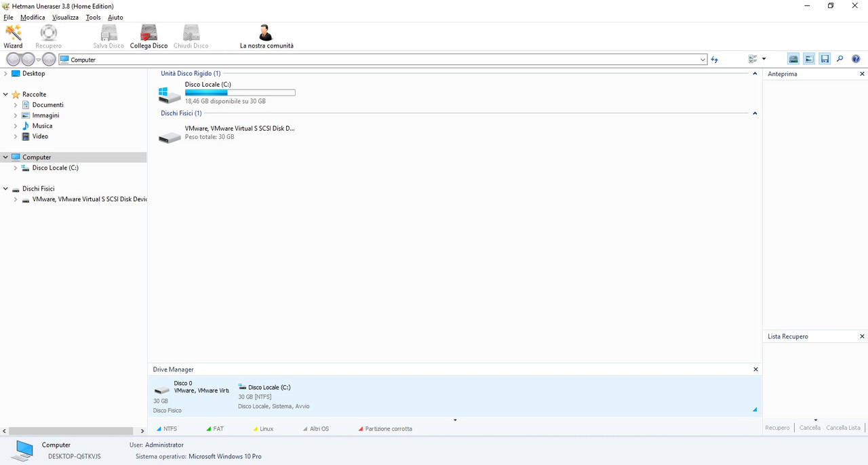Close the Anteprima panel
This screenshot has width=868, height=465.
coord(863,74)
